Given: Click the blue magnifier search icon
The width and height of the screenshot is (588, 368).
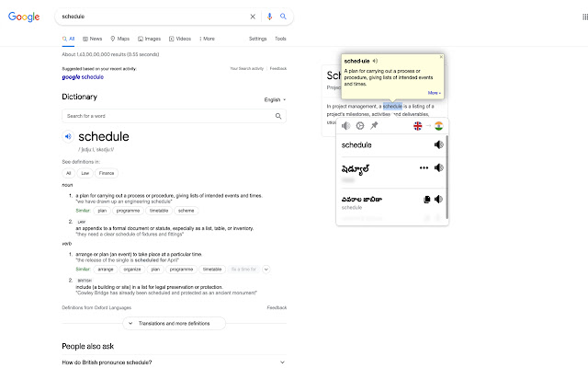Looking at the screenshot, I should (283, 17).
